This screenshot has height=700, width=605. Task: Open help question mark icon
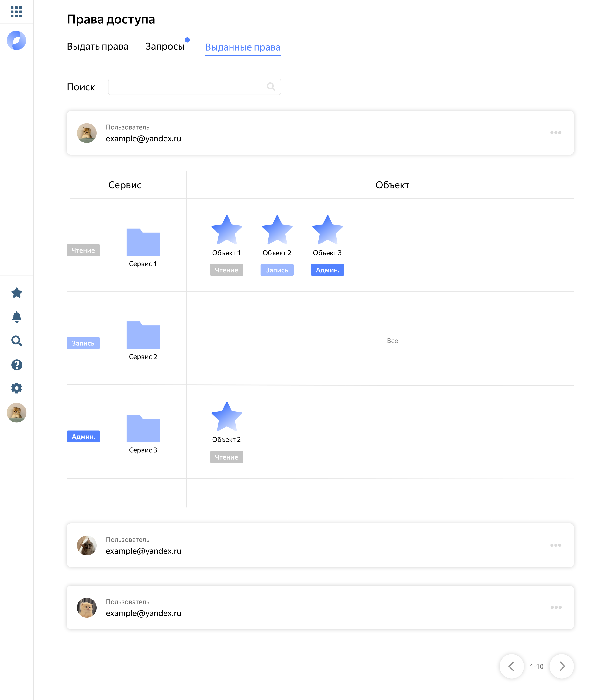click(17, 365)
